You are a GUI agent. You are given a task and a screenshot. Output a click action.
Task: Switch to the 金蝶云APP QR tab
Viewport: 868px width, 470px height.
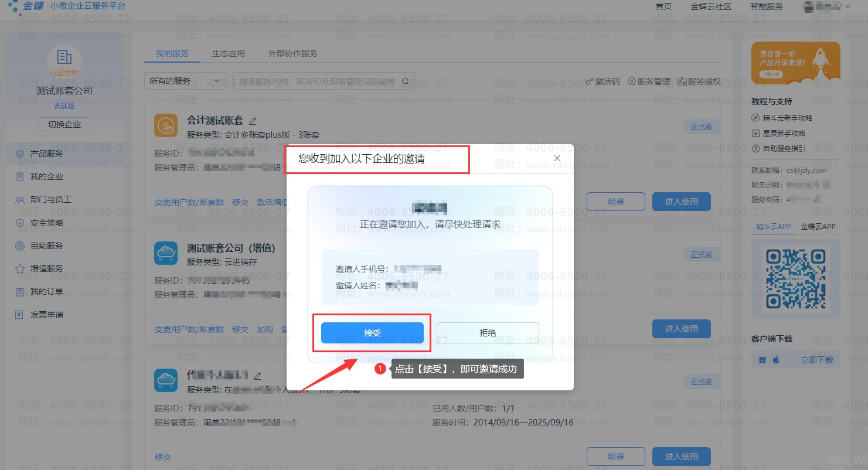coord(818,227)
